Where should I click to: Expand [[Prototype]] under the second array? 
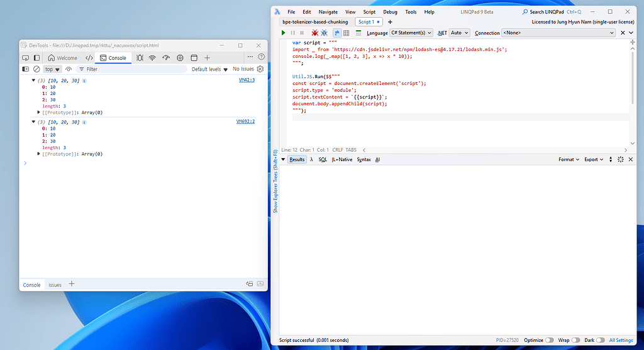point(38,154)
